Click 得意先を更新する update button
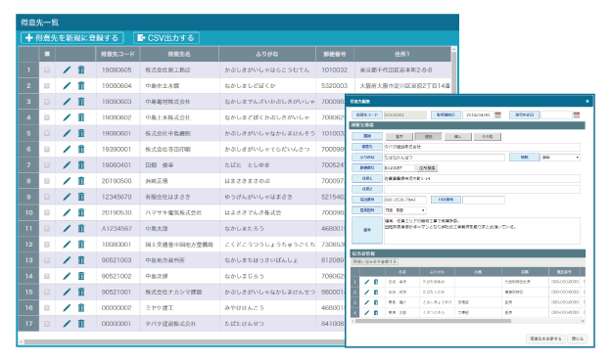The width and height of the screenshot is (612, 364). point(545,339)
